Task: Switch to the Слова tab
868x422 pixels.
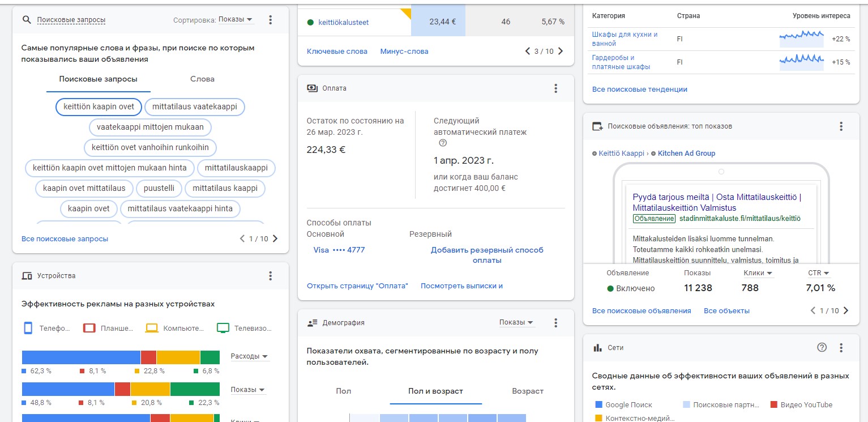Action: click(202, 79)
